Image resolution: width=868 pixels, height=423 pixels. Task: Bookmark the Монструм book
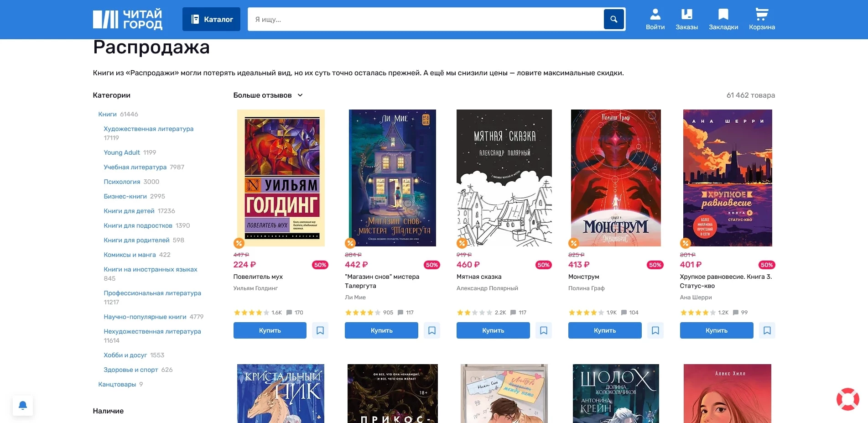[x=655, y=330]
